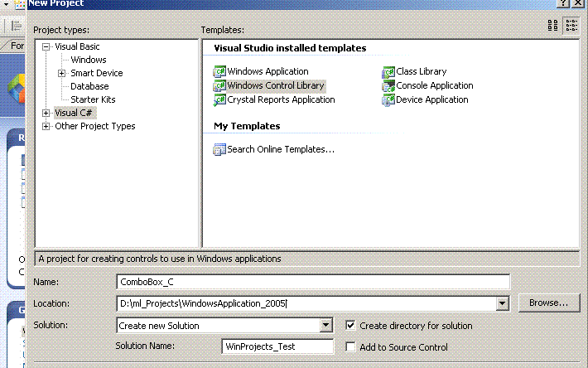Enable Add to Source Control checkbox

[x=350, y=347]
